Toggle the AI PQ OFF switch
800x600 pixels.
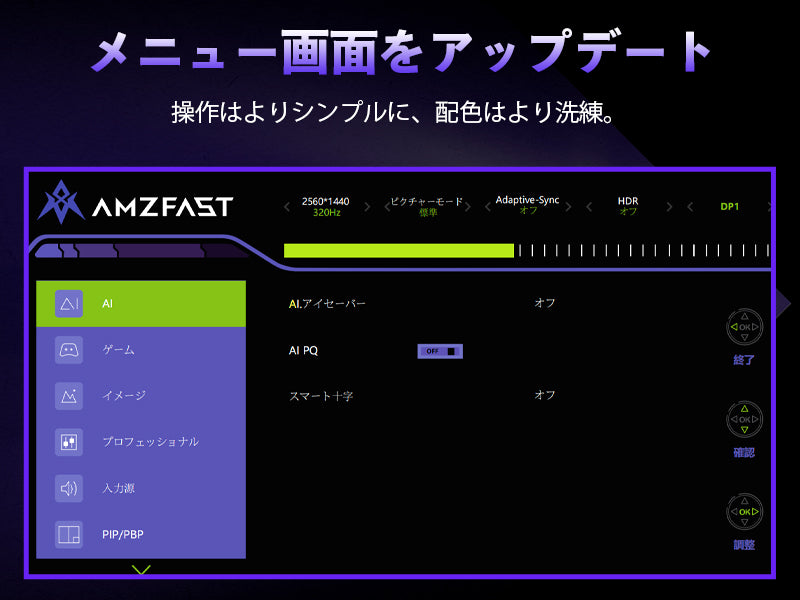pos(440,351)
